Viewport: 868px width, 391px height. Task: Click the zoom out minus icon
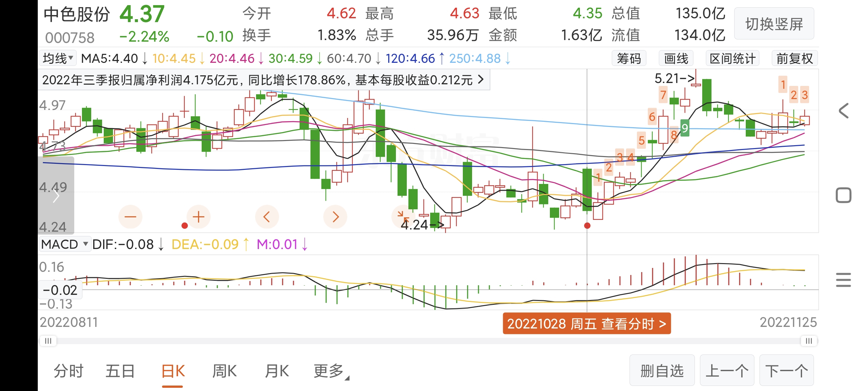(x=130, y=217)
